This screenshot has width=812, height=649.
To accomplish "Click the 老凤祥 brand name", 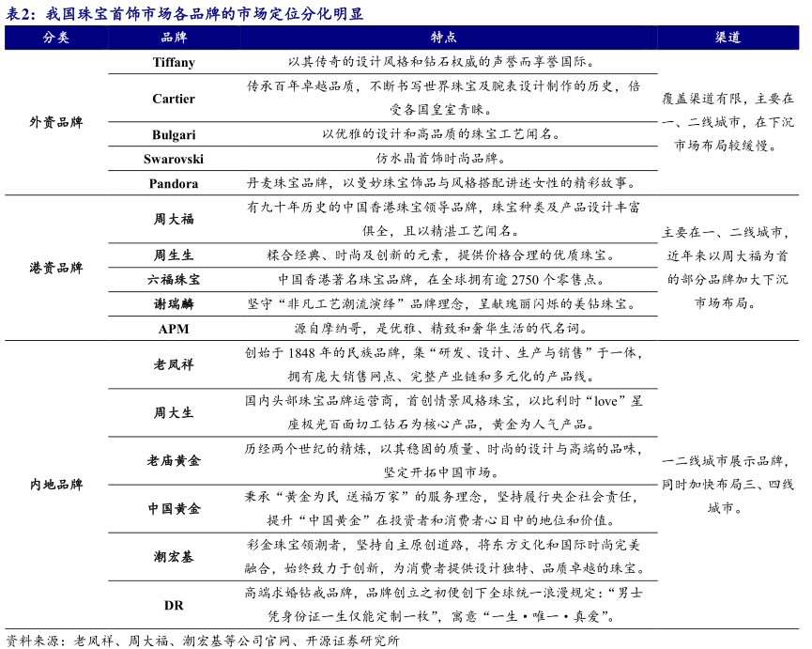I will click(174, 364).
